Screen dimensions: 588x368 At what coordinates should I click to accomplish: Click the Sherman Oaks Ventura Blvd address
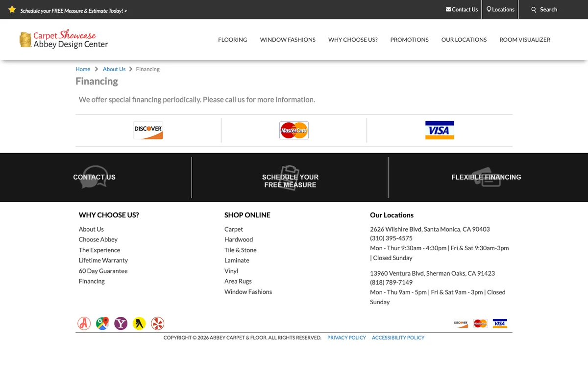tap(432, 273)
